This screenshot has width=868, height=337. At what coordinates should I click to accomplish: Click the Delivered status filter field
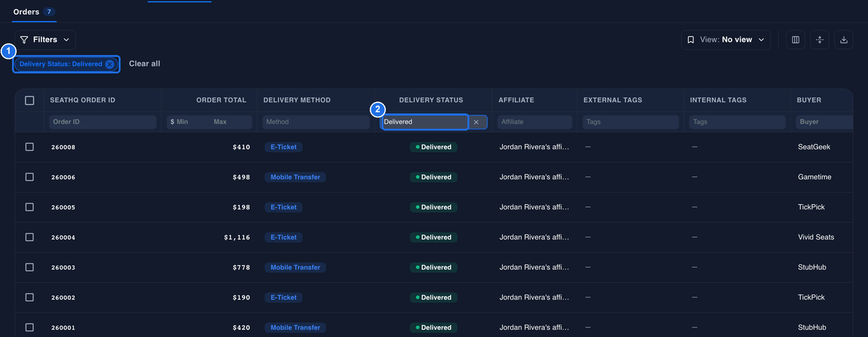click(x=424, y=122)
